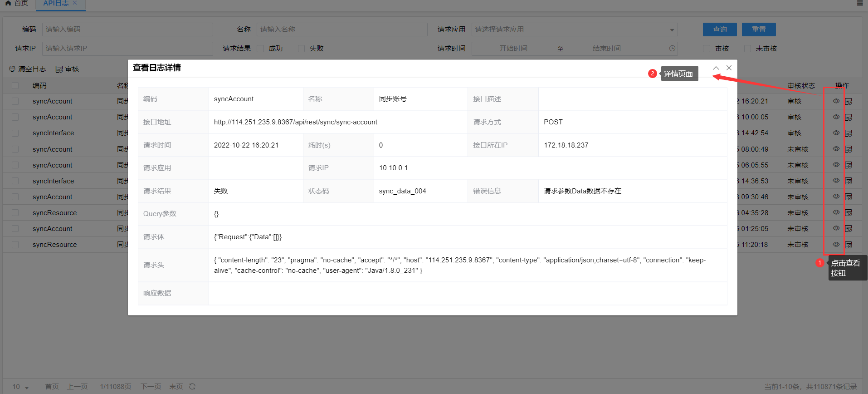Go to pagination 首页 link
Screen dimensions: 868x394
point(52,387)
